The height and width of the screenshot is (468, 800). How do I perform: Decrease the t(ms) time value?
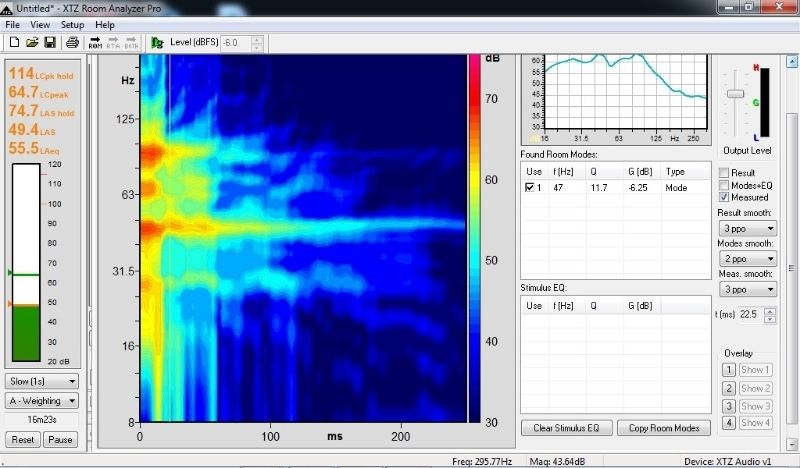click(x=770, y=319)
